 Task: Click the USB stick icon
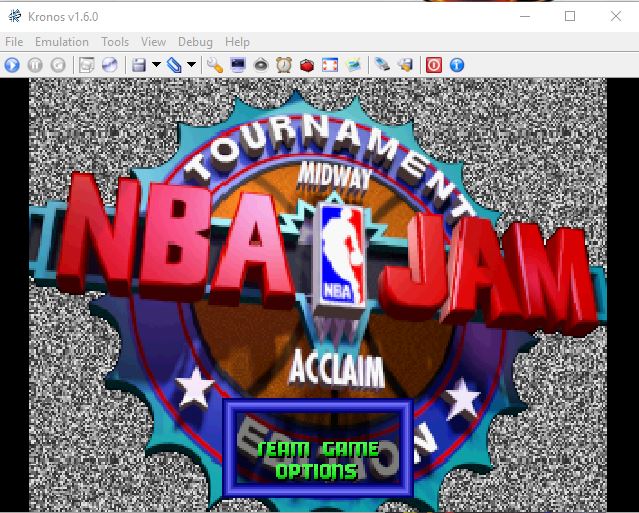coord(382,64)
